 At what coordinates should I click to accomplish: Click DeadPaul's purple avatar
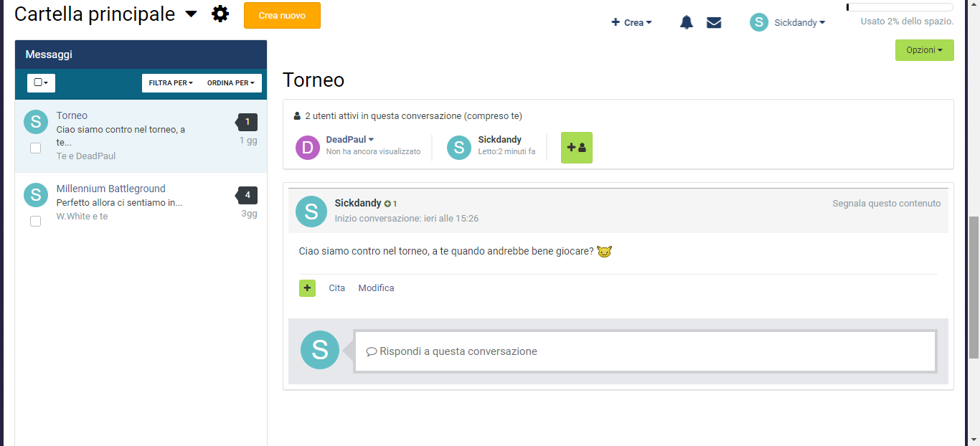pos(308,148)
